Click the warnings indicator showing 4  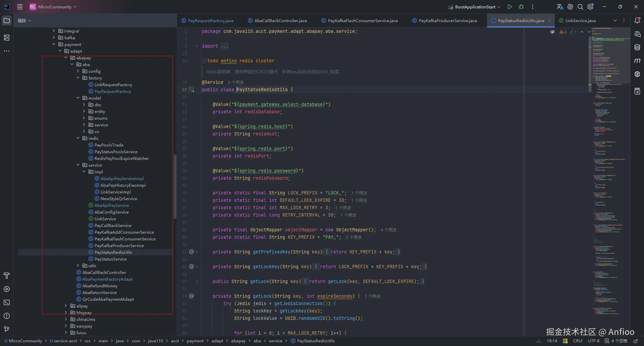pyautogui.click(x=563, y=32)
